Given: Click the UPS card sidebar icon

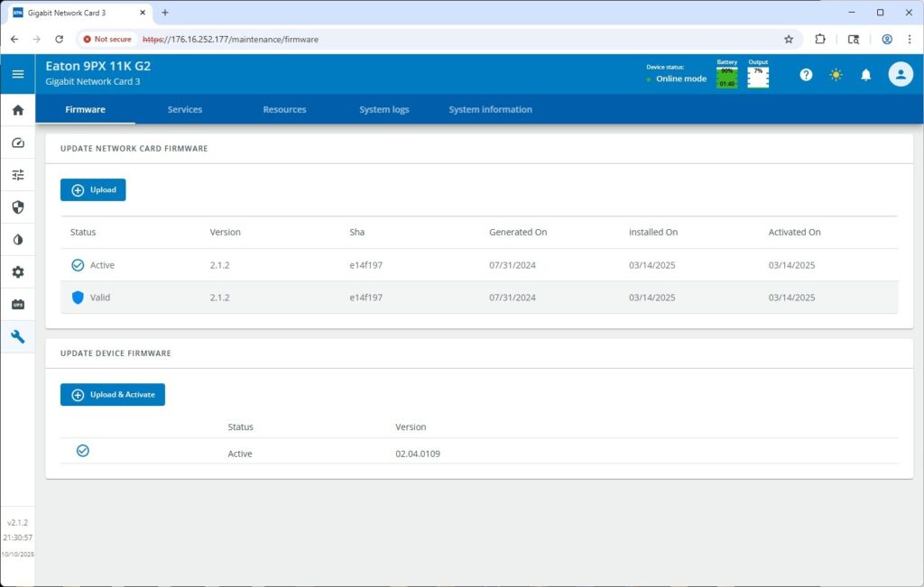Looking at the screenshot, I should (18, 305).
